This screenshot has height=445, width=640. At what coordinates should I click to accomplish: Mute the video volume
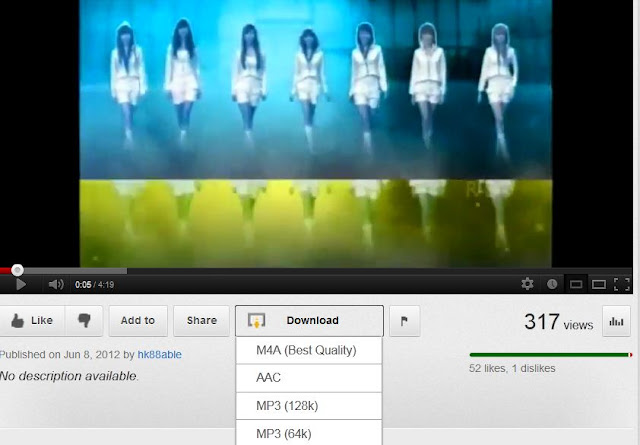(x=56, y=284)
